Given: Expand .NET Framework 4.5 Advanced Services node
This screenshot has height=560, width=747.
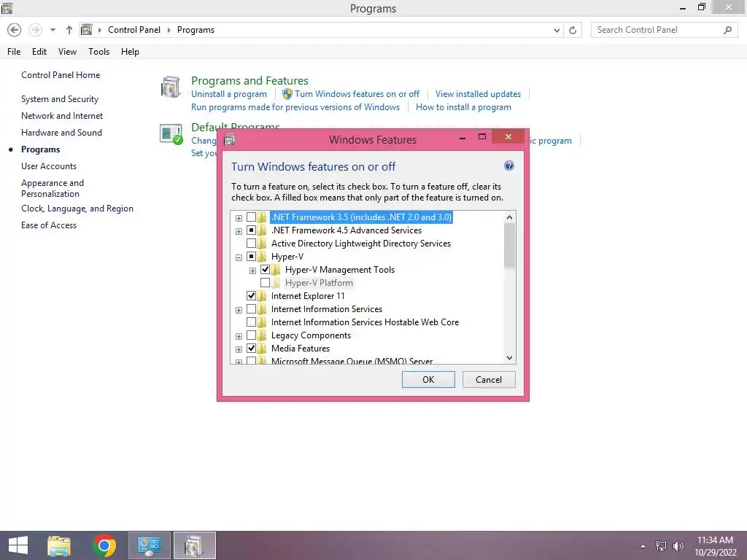Looking at the screenshot, I should tap(239, 231).
